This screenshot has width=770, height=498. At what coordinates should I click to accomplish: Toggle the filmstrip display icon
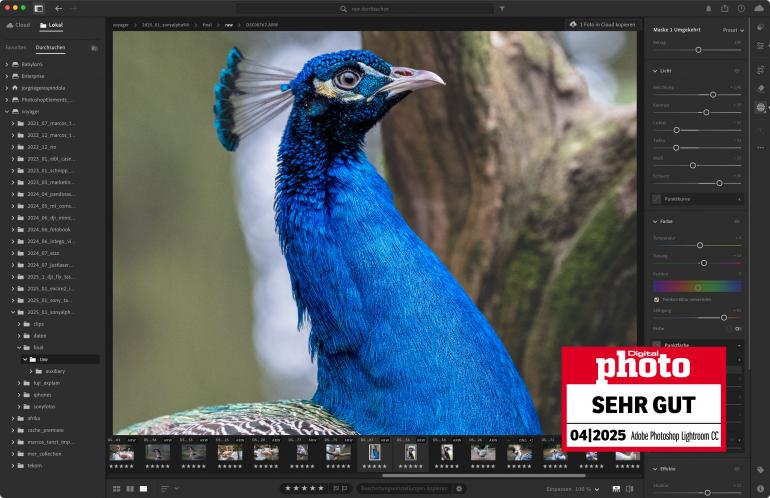[616, 489]
